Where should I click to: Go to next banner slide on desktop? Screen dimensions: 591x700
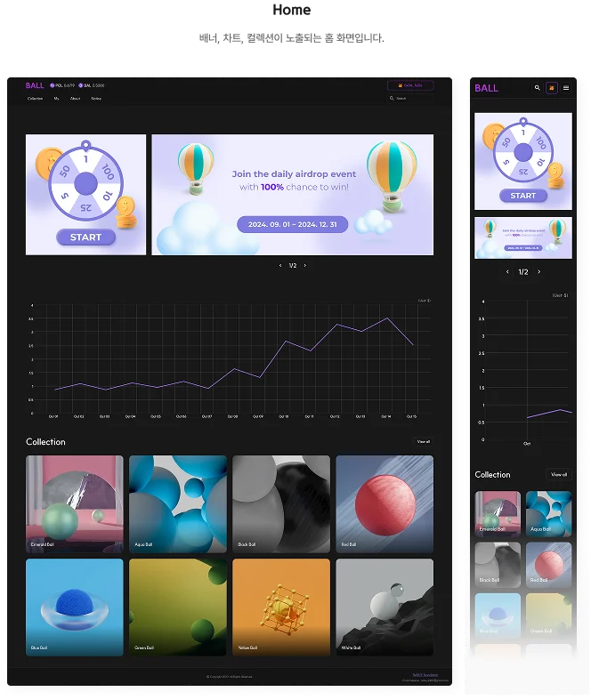coord(305,265)
